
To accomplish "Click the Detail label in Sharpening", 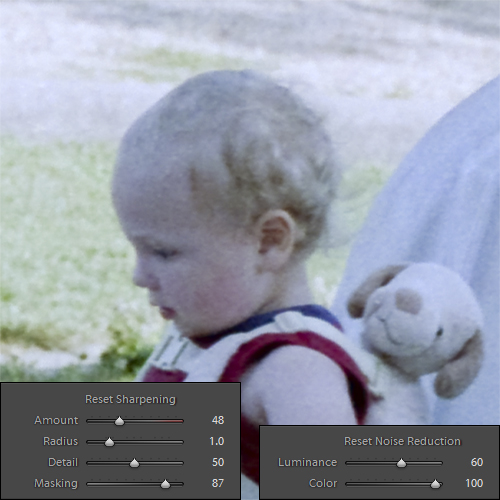I will (63, 462).
